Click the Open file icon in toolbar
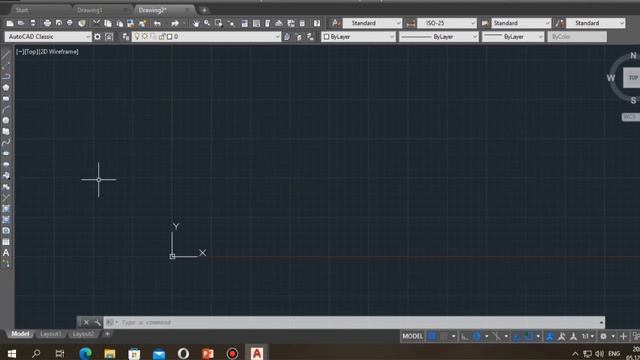 [21, 23]
